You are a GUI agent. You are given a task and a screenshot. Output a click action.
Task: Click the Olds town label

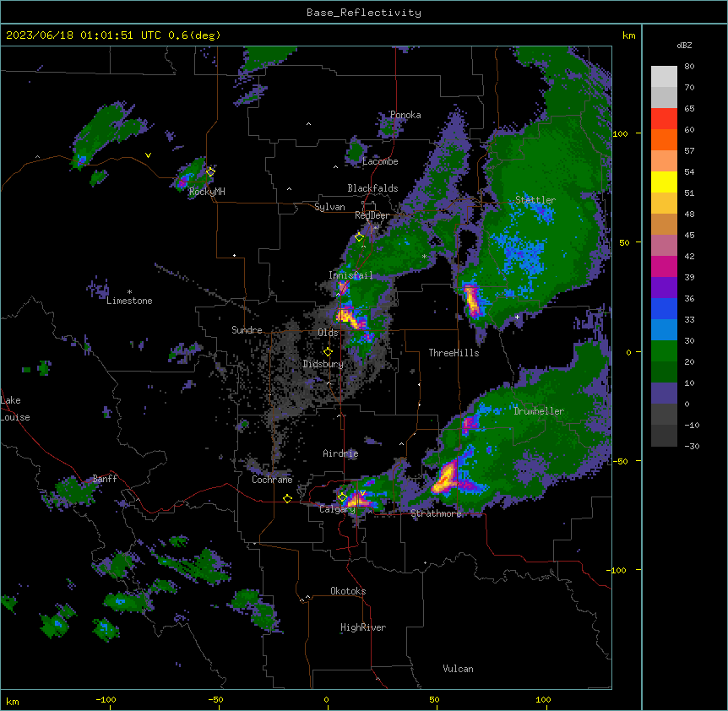pyautogui.click(x=328, y=333)
